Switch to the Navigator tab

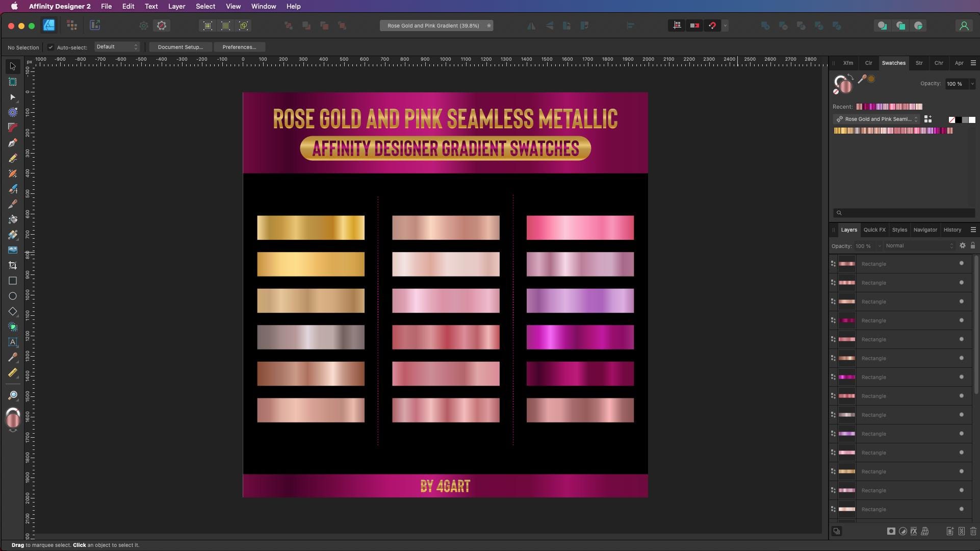click(925, 230)
